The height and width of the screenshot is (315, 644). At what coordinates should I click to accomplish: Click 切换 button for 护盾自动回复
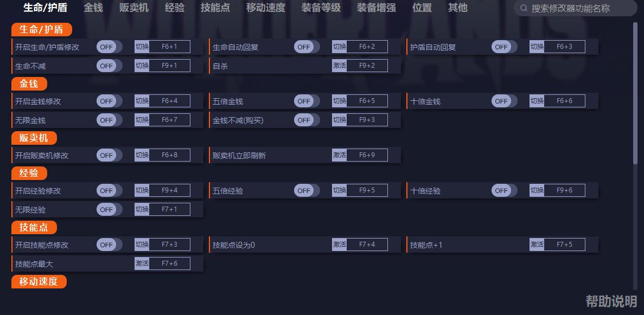click(537, 47)
